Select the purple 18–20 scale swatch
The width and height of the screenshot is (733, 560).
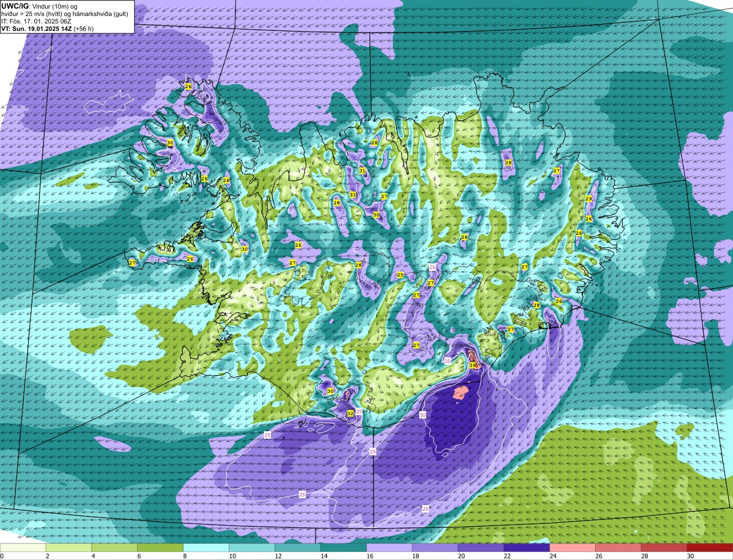coord(435,548)
